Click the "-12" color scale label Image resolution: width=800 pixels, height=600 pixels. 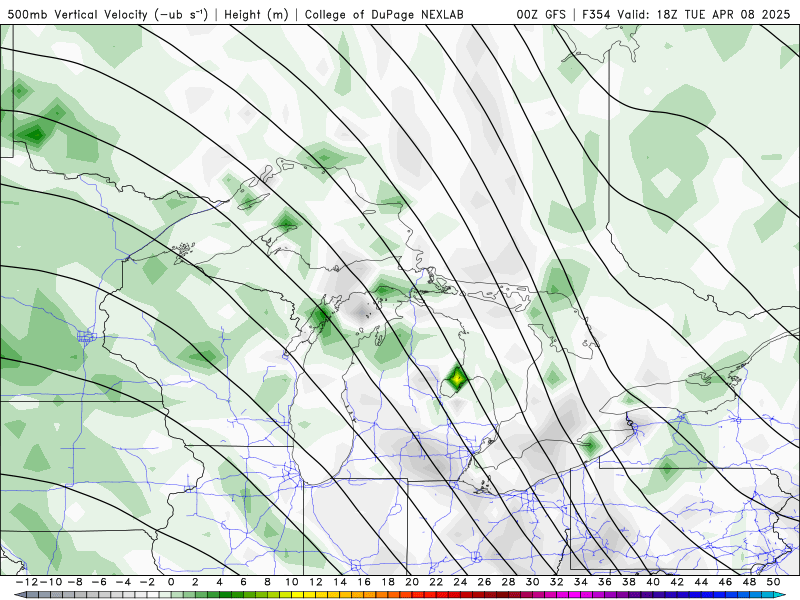click(27, 582)
